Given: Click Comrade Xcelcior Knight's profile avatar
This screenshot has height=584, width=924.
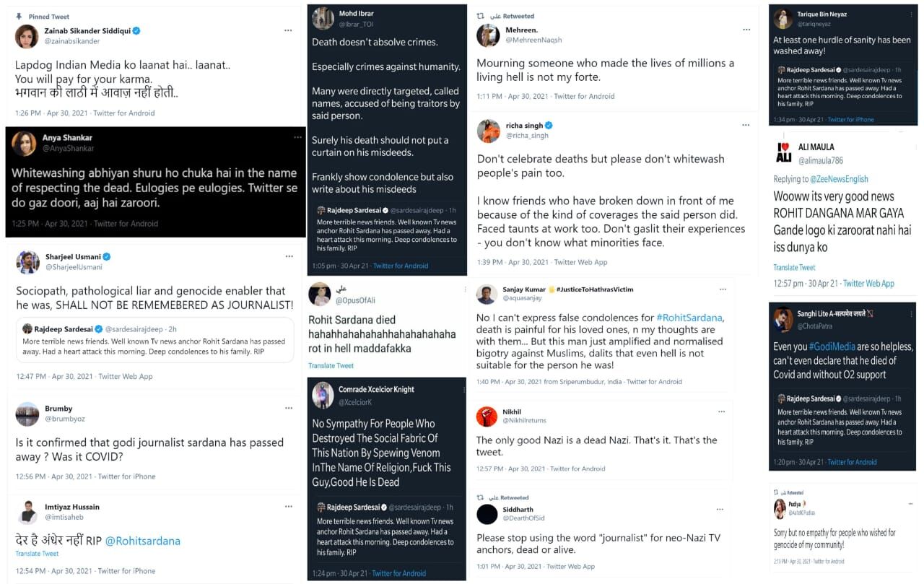Looking at the screenshot, I should tap(323, 395).
